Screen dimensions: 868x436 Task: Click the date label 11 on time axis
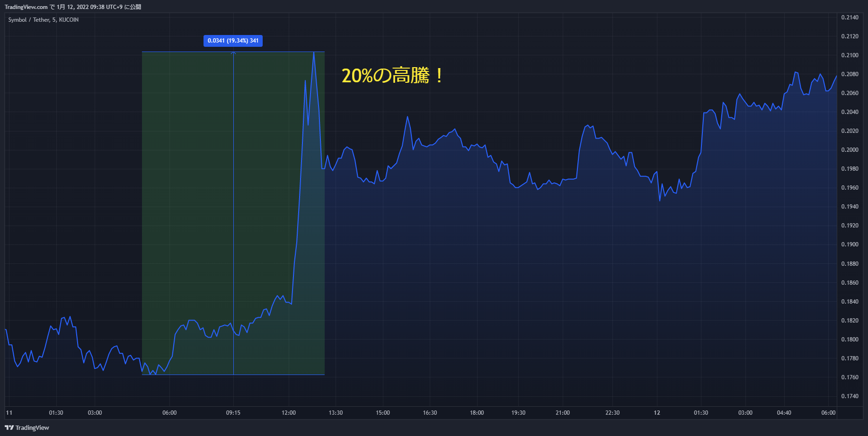click(x=9, y=413)
